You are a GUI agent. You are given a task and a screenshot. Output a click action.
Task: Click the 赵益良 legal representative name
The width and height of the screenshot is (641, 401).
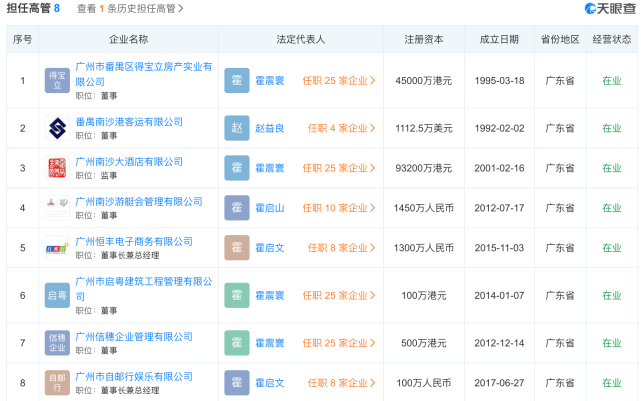(x=270, y=128)
